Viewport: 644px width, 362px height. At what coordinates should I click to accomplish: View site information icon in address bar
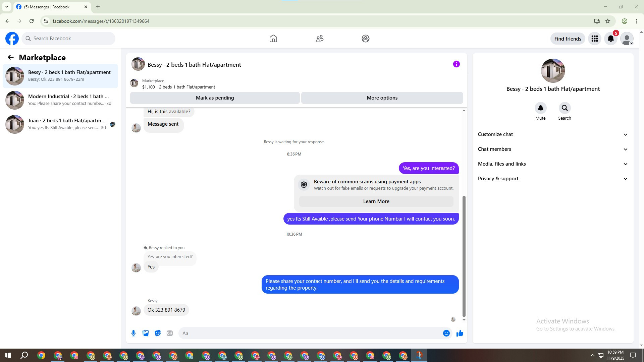[x=46, y=21]
